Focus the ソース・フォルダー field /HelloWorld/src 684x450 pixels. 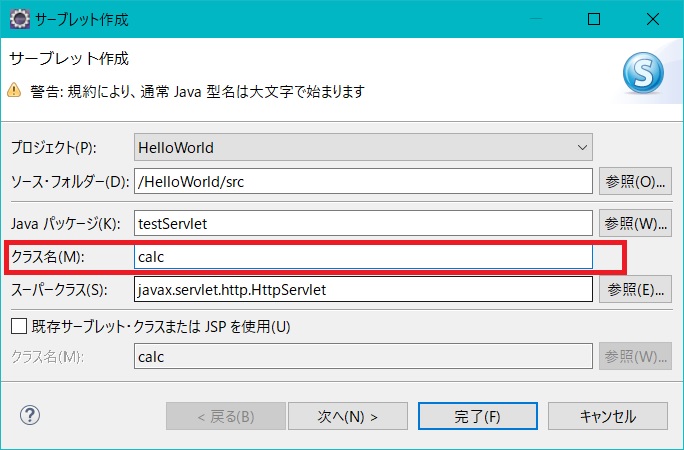coord(363,181)
